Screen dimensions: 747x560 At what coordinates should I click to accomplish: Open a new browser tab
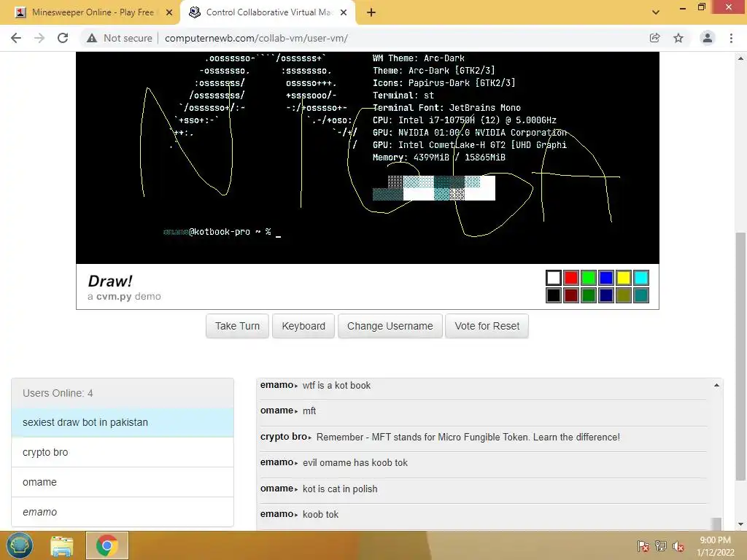point(371,12)
